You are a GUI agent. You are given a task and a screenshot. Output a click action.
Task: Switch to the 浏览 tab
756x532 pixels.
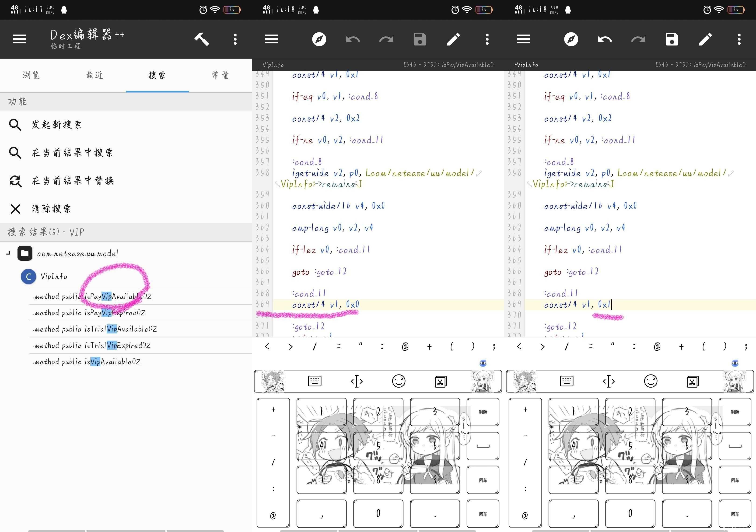[31, 75]
